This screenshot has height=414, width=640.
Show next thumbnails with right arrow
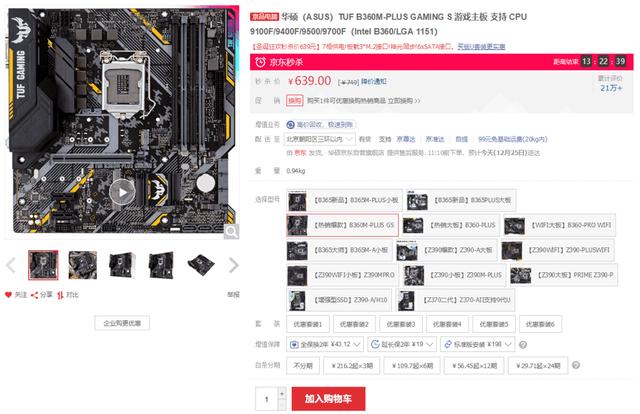(x=233, y=265)
